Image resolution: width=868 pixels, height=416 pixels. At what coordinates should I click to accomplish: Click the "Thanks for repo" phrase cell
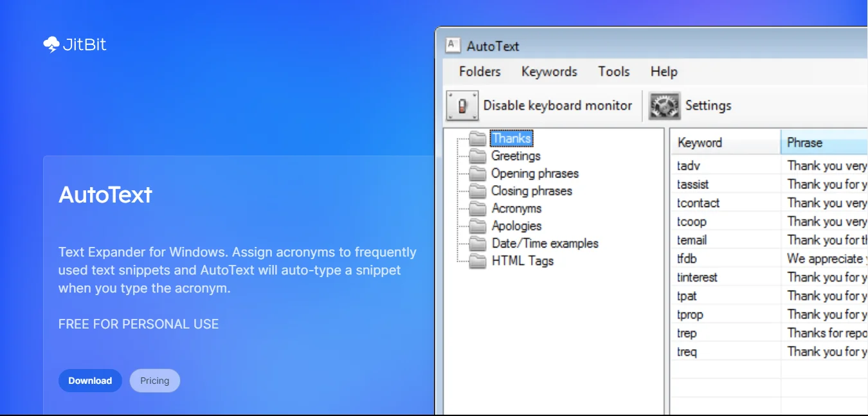pyautogui.click(x=825, y=333)
